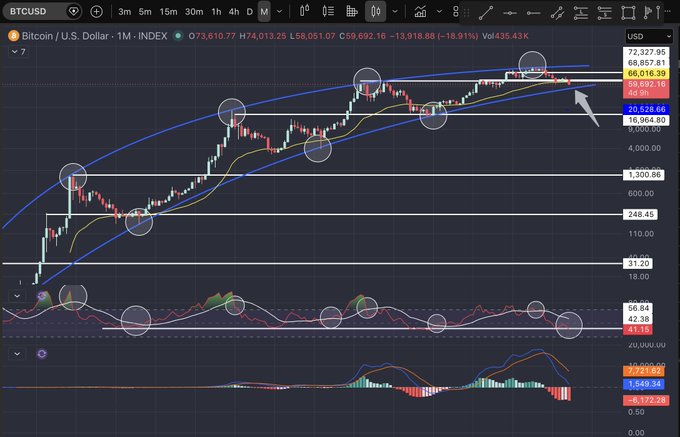
Task: Click the purple indicator icon in RSI pane
Action: [x=42, y=296]
